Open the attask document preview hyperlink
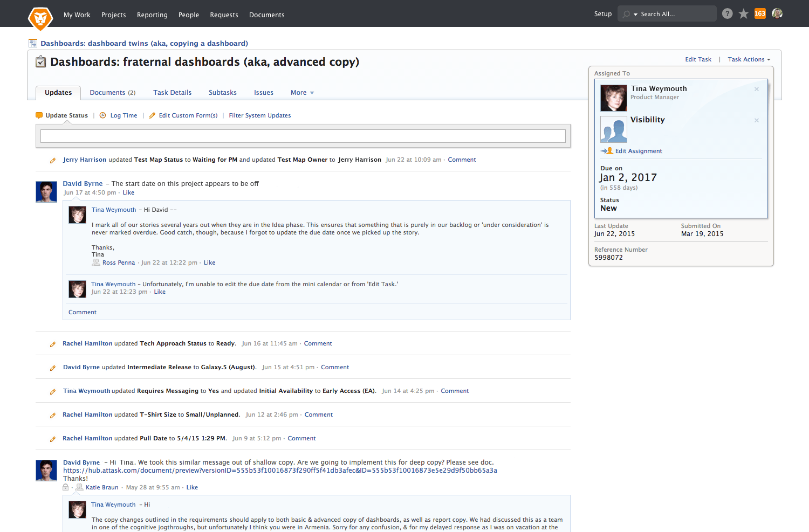 [x=280, y=471]
